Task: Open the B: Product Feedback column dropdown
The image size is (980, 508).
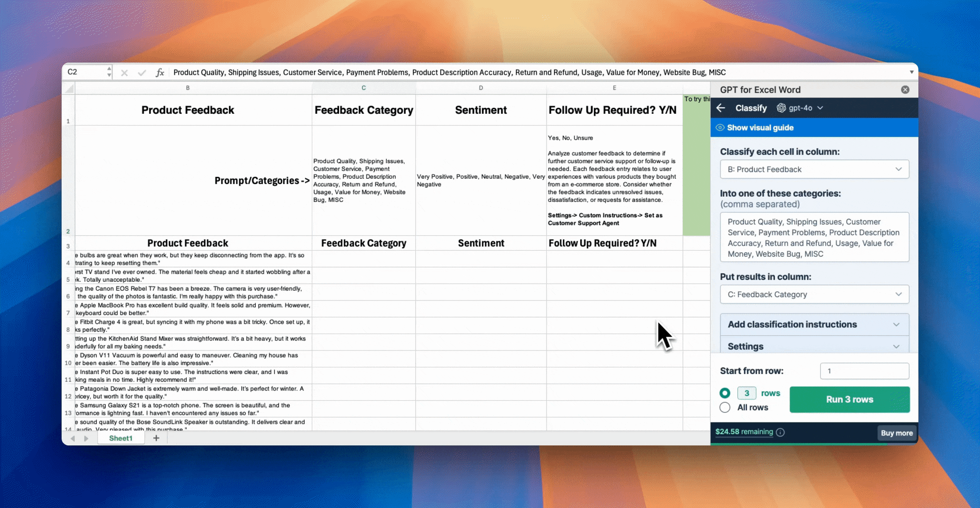Action: [814, 169]
